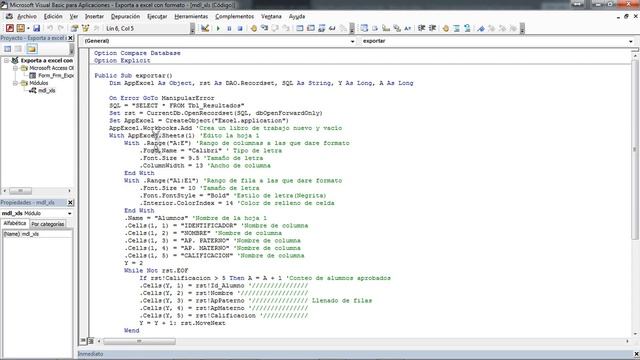The width and height of the screenshot is (640, 360).
Task: Open the Ventana menu
Action: pyautogui.click(x=271, y=16)
